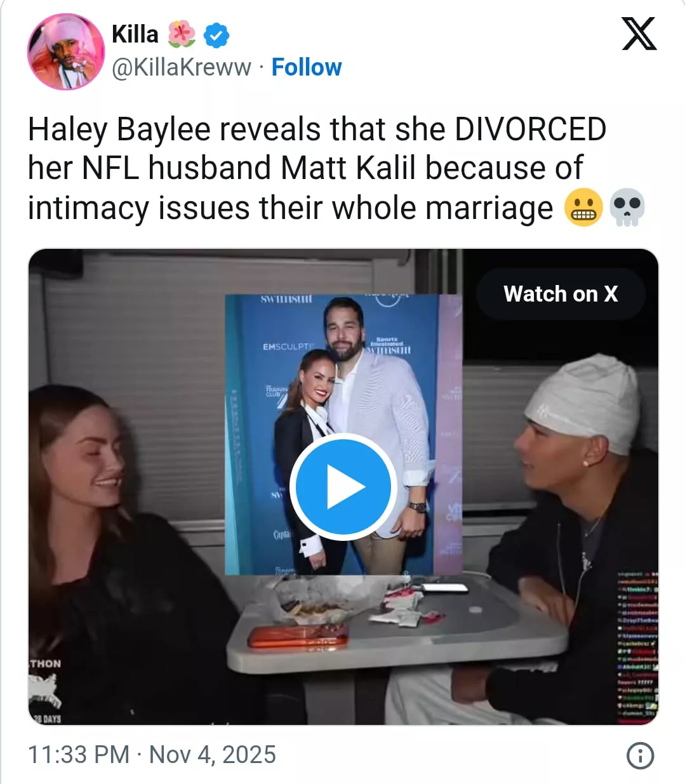This screenshot has width=685, height=784.
Task: Click the grimacing face emoji
Action: pos(583,208)
